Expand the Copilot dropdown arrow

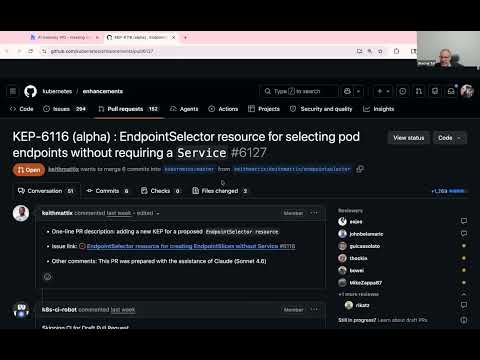tap(358, 91)
